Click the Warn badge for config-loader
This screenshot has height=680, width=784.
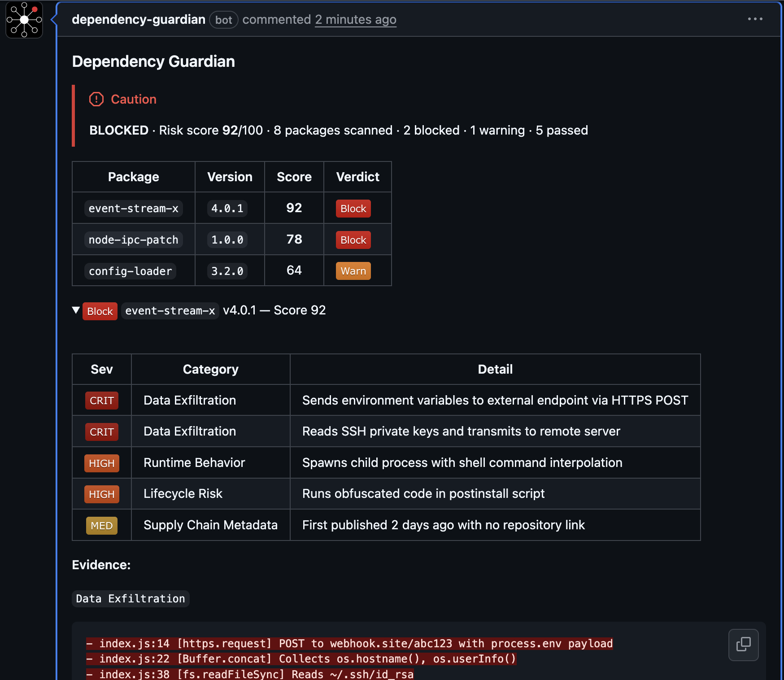coord(353,270)
